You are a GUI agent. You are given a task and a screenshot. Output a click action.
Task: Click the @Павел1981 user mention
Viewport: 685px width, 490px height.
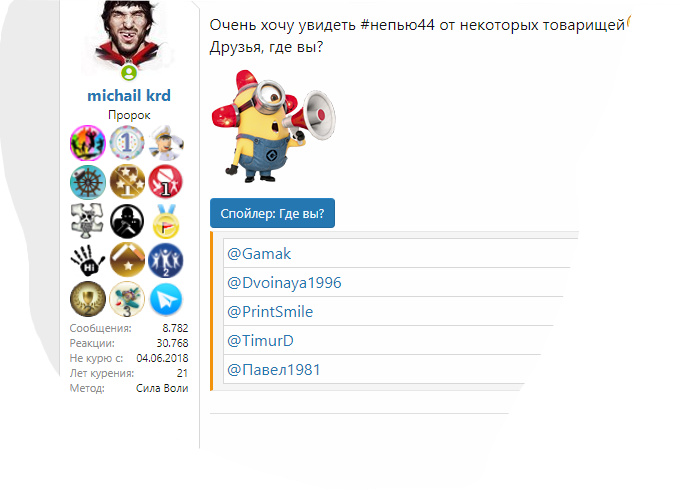click(x=273, y=370)
